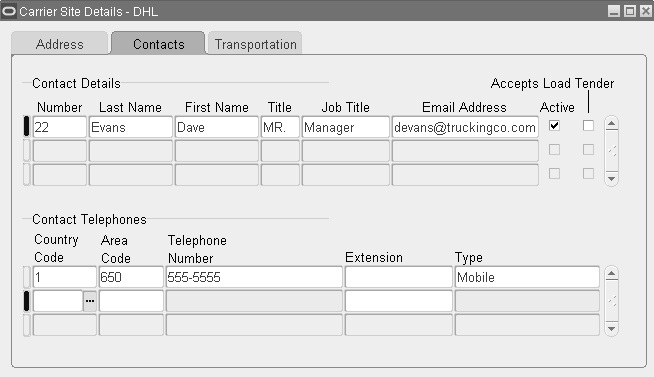Check Active box in second contact row
Viewport: 654px width, 377px height.
click(x=554, y=150)
